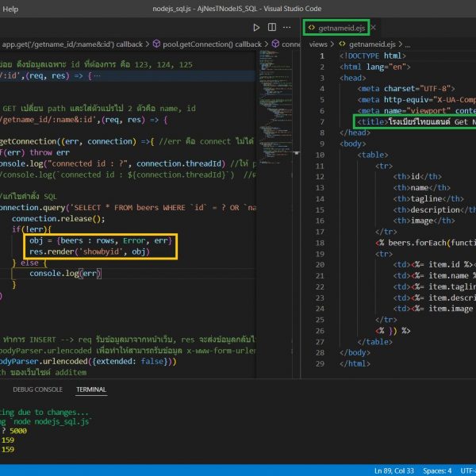Click the cube icon before pool.getConnection() breadcrumb
The width and height of the screenshot is (476, 476).
pyautogui.click(x=156, y=44)
